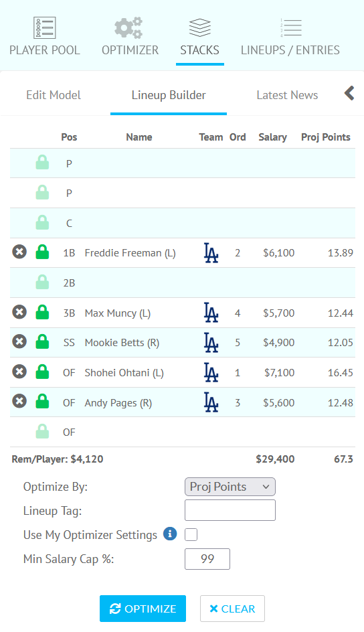Open the Optimizer gears section
Screen dimensions: 364x632
(130, 37)
